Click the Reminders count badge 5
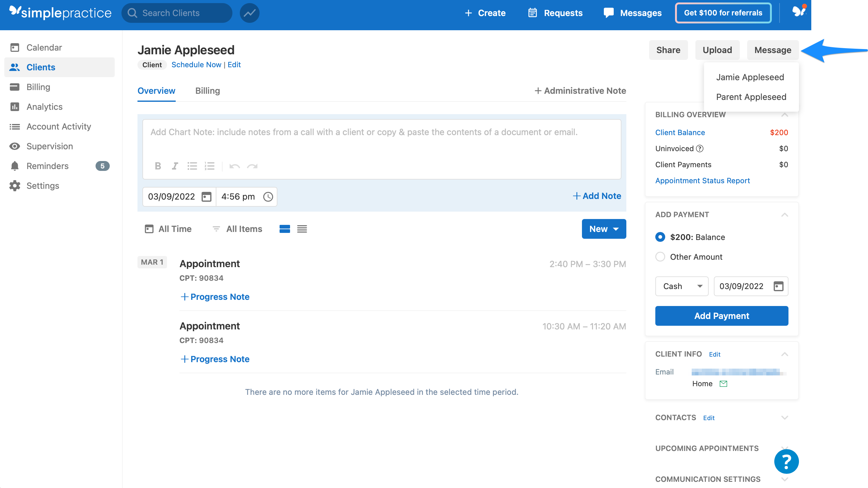 click(x=102, y=166)
